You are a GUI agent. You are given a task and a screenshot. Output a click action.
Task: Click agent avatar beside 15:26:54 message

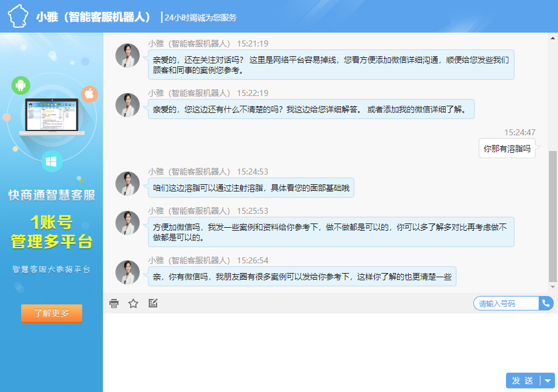[x=128, y=272]
